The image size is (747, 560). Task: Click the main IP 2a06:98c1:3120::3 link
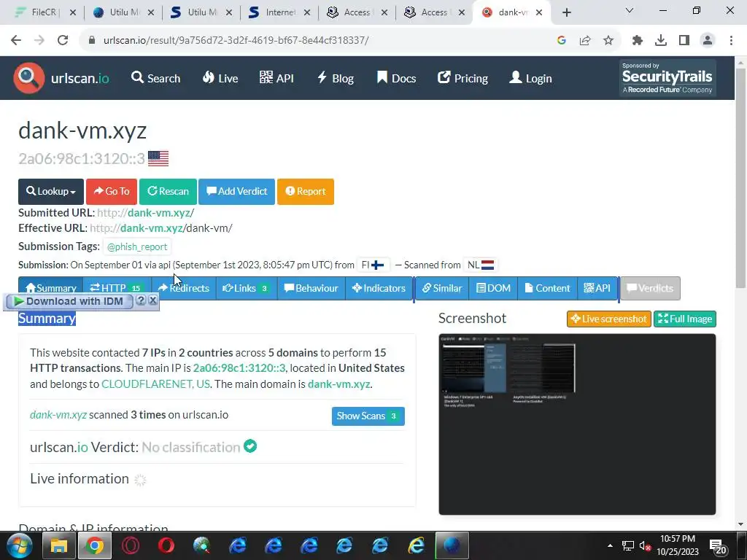(239, 368)
